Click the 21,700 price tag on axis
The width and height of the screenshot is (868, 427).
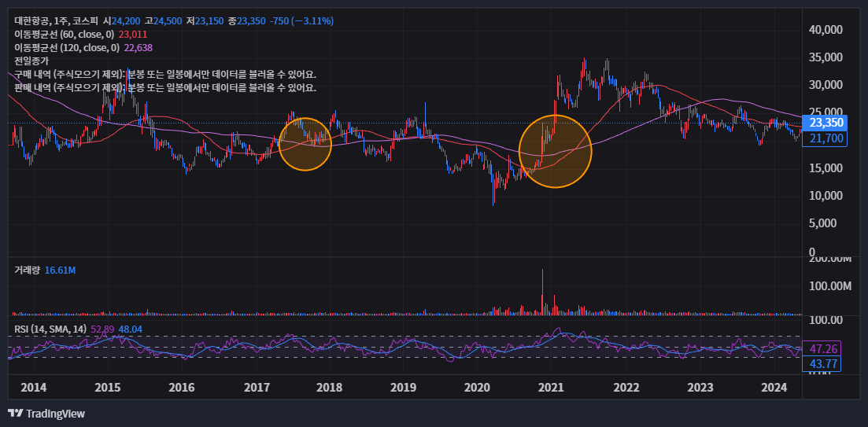[826, 138]
